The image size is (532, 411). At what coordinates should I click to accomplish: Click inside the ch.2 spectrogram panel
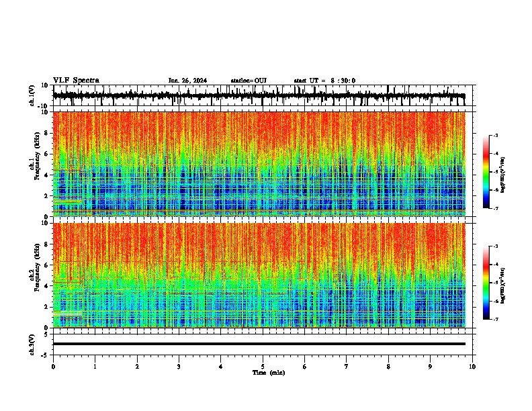pyautogui.click(x=259, y=275)
